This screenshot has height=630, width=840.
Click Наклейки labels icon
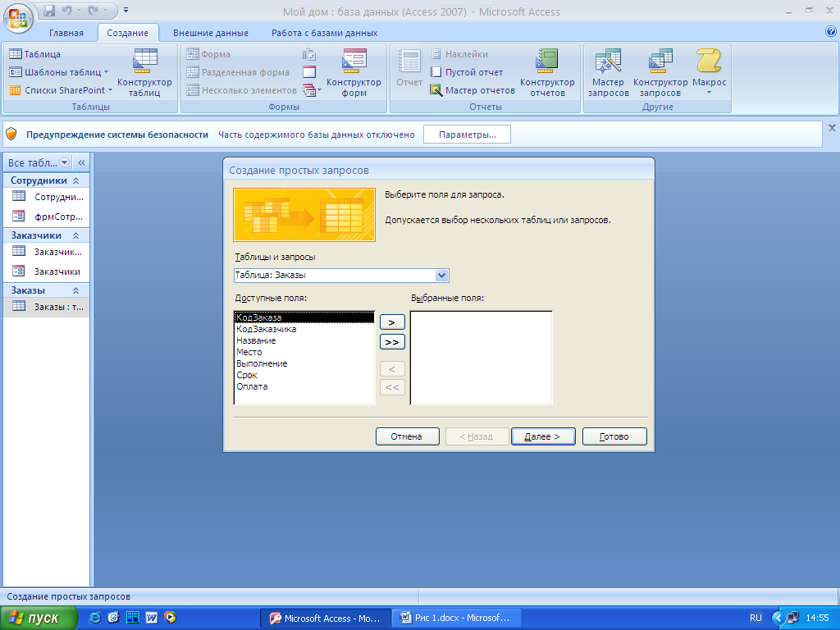click(x=459, y=54)
